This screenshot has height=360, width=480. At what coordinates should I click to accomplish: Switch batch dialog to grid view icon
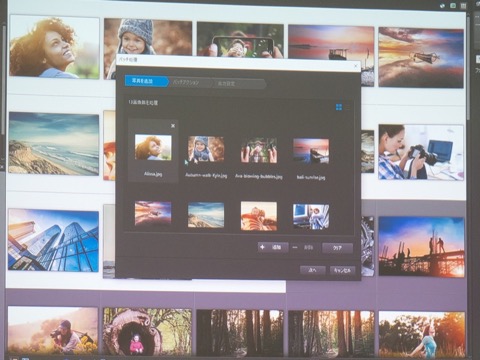339,107
